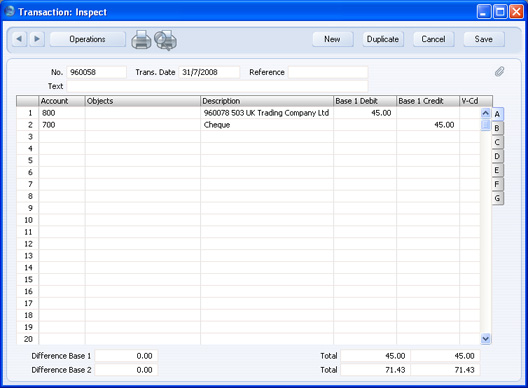The height and width of the screenshot is (388, 528).
Task: Click the 45.00 credit cell in row 2
Action: [x=428, y=125]
